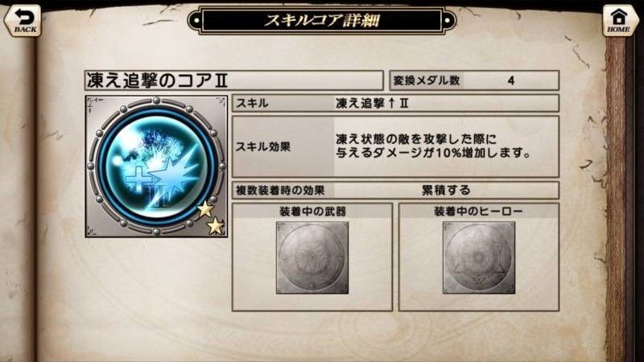Click the skill name 凍え追撃↑Ⅱ
The height and width of the screenshot is (362, 644).
coord(372,104)
